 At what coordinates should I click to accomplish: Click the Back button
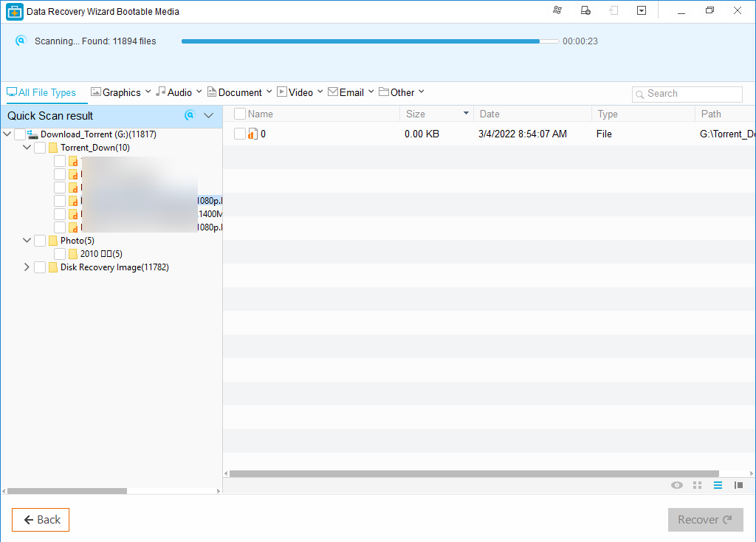pyautogui.click(x=41, y=519)
